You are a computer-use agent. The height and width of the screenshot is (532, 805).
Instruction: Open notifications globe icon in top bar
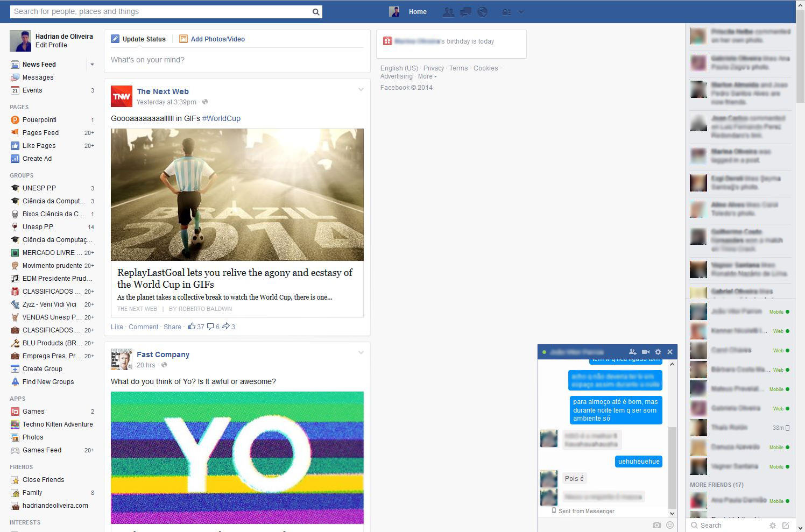pos(483,12)
